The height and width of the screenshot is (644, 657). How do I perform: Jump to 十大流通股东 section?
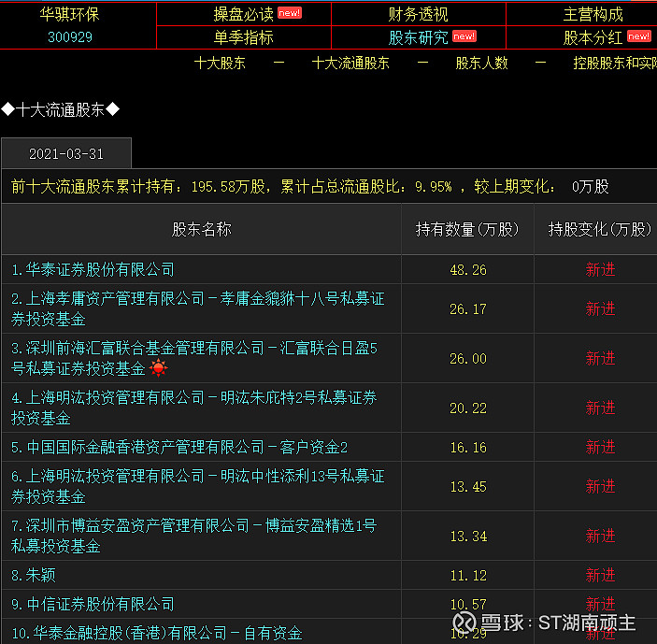click(x=350, y=64)
